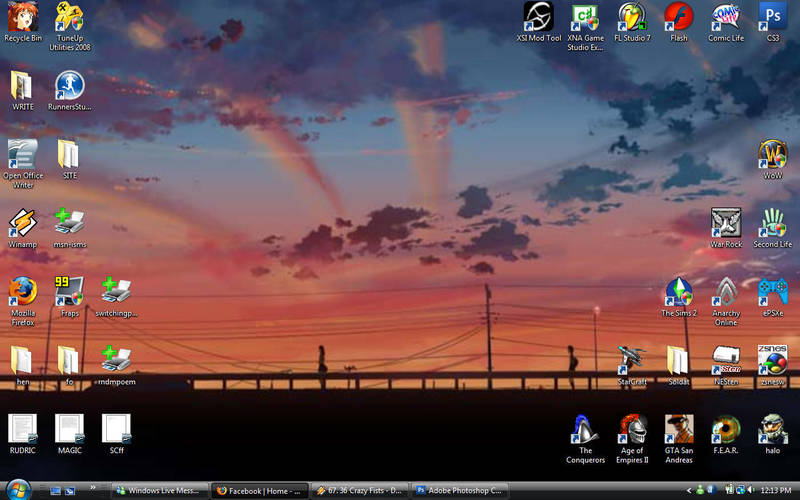Viewport: 800px width, 500px height.
Task: Launch the WoW game shortcut
Action: pos(773,159)
